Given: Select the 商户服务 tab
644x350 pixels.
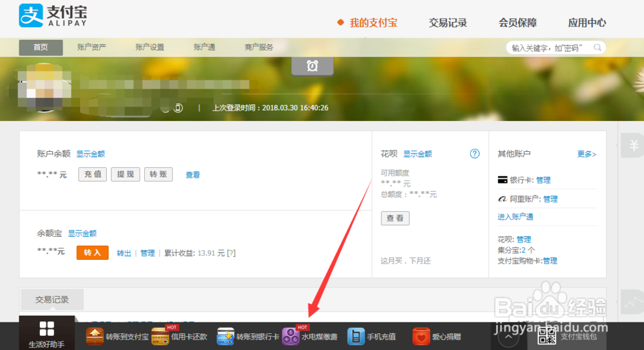Looking at the screenshot, I should [x=259, y=47].
